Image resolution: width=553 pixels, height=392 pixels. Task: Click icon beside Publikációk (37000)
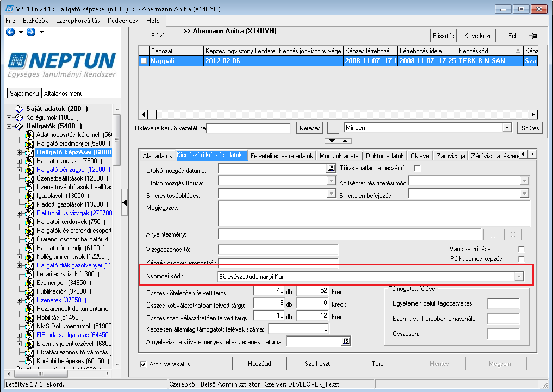tap(29, 291)
